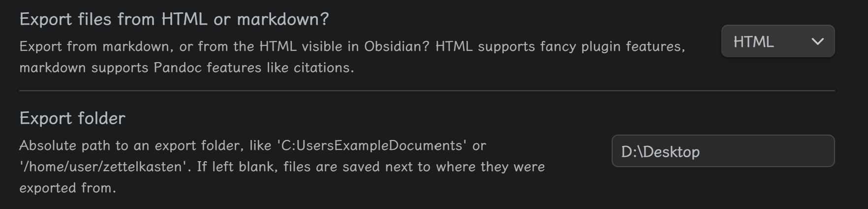Click the "D:\Desktop" text in the field
Image resolution: width=868 pixels, height=209 pixels.
(660, 151)
